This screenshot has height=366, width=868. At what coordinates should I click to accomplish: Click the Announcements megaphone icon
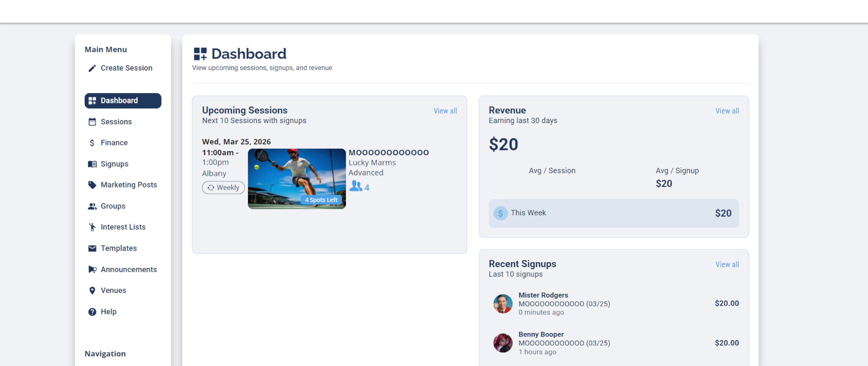(92, 269)
